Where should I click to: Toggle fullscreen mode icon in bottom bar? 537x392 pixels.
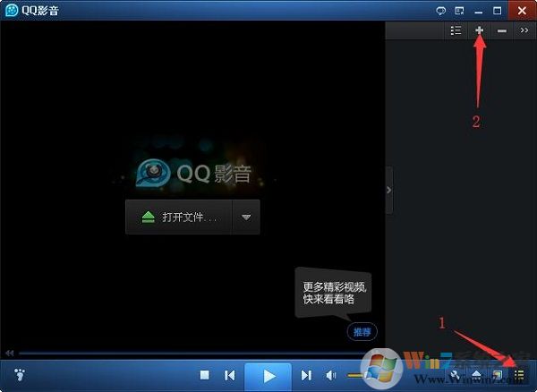498,375
